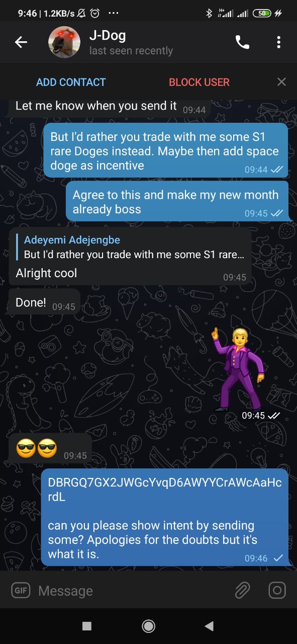The height and width of the screenshot is (644, 297).
Task: Open J-Dog name header for profile
Action: tap(131, 42)
